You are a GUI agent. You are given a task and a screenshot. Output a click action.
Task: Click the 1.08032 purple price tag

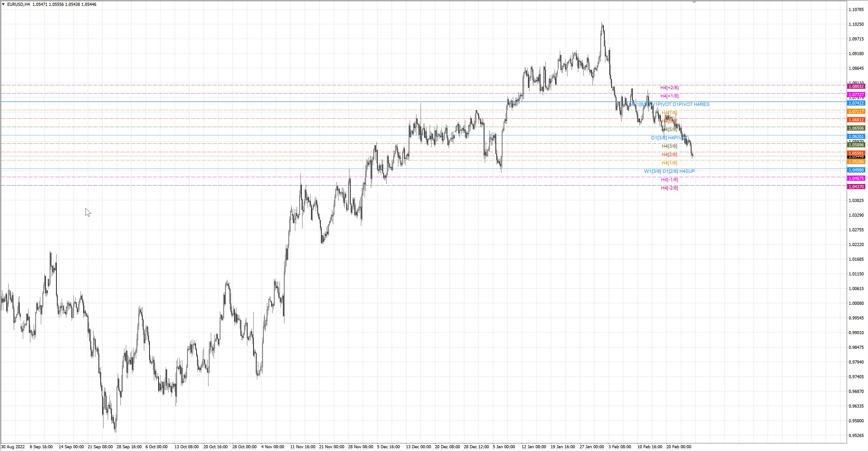856,87
